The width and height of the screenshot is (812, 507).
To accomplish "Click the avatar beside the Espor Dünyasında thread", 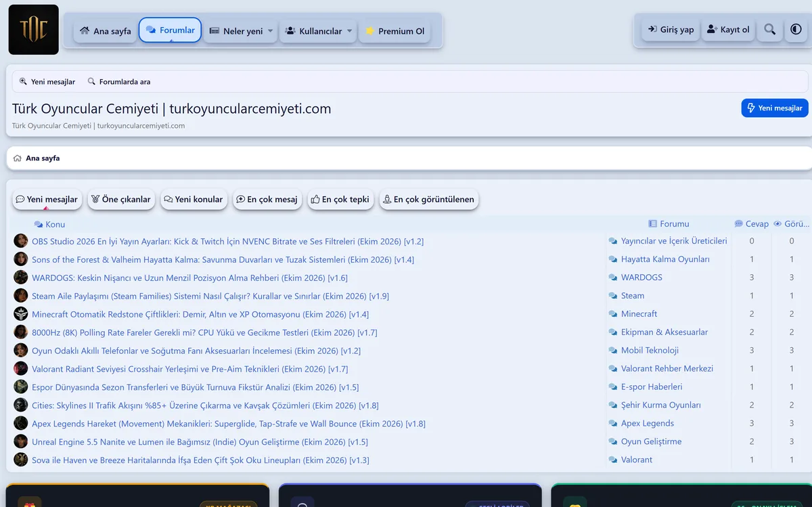I will [x=21, y=387].
